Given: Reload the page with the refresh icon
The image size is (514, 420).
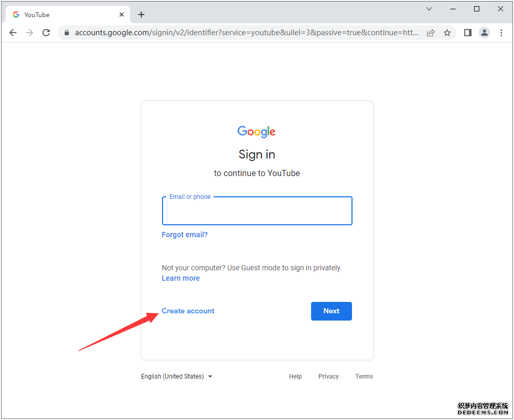Looking at the screenshot, I should (x=46, y=33).
